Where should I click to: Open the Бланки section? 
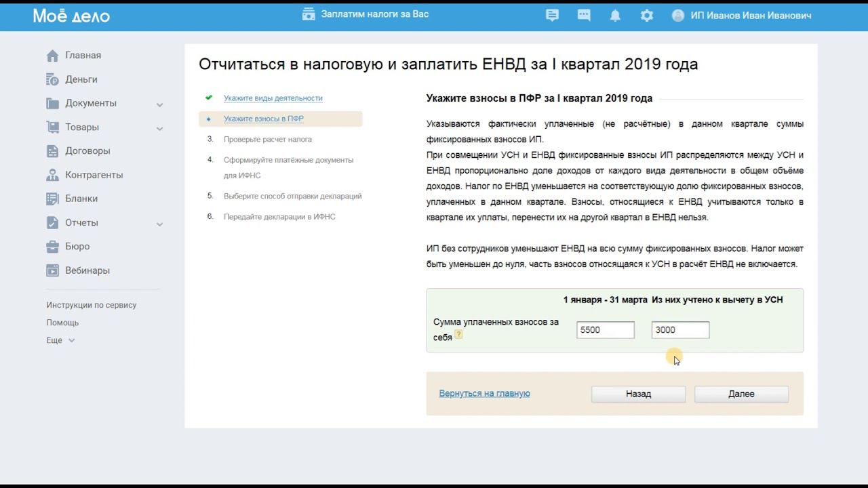click(81, 199)
